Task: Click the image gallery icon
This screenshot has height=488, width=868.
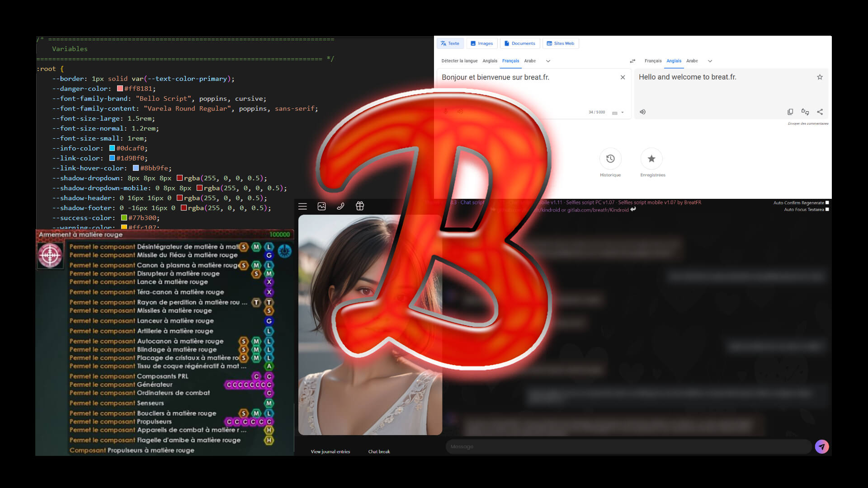Action: pyautogui.click(x=321, y=206)
